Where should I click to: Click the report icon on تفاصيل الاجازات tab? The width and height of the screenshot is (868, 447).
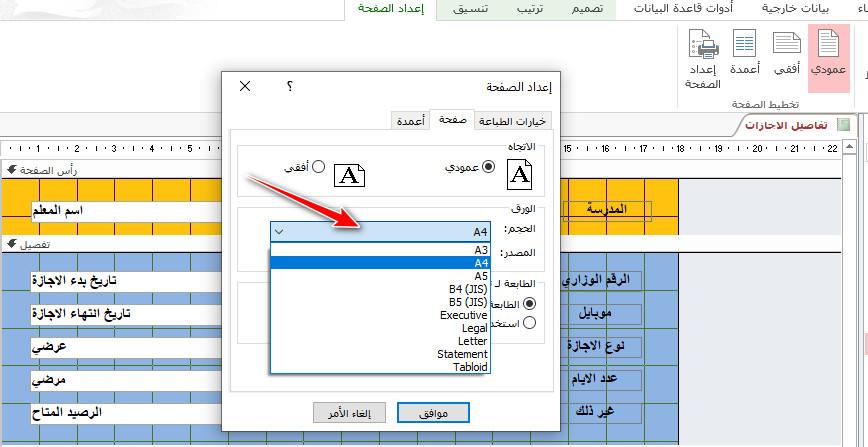[x=844, y=125]
